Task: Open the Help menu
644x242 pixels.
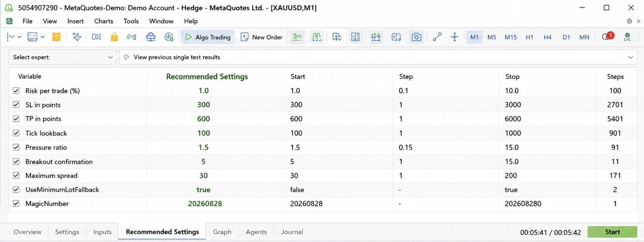Action: click(x=191, y=21)
